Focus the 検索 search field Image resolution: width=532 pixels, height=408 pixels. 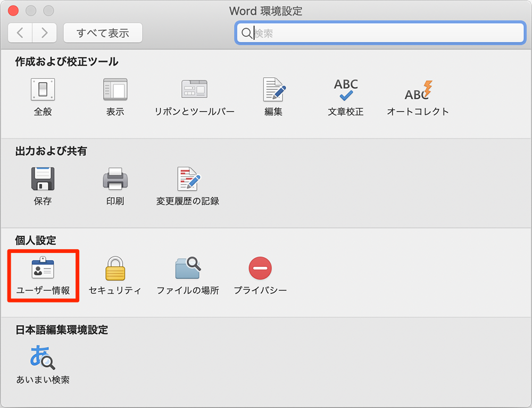click(x=380, y=33)
